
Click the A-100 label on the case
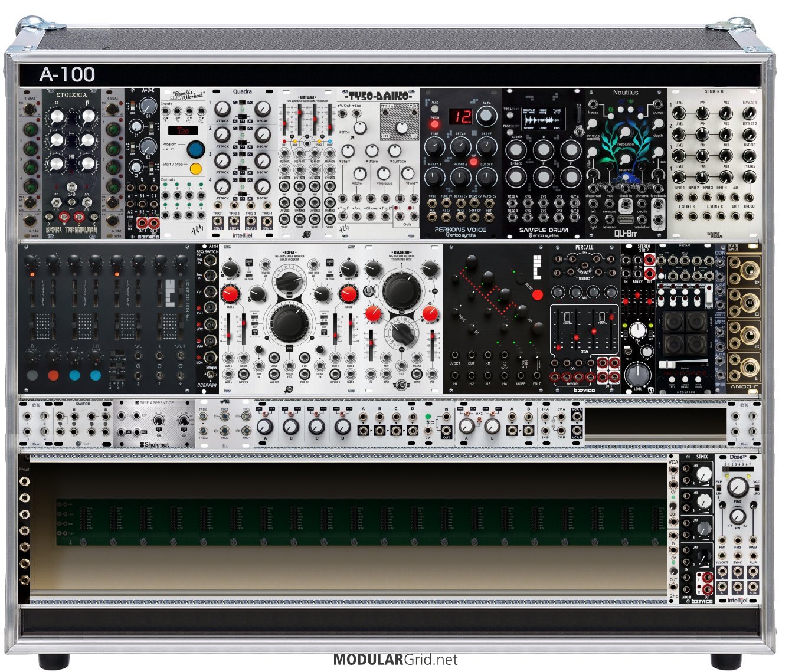click(x=67, y=74)
